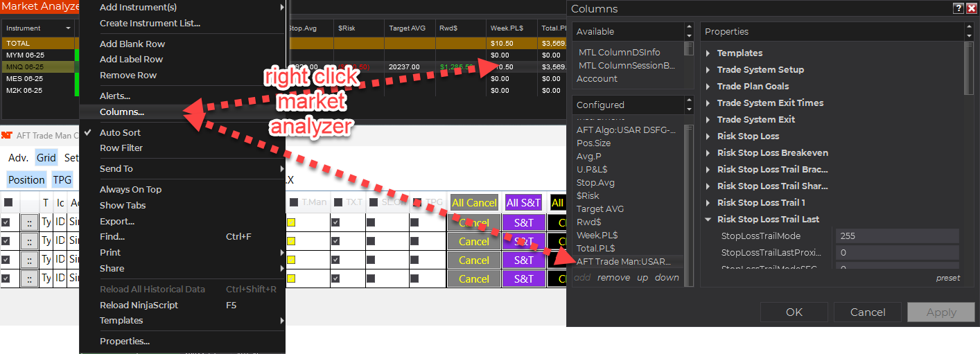Select Total.PL$ in the Configured list

pyautogui.click(x=595, y=248)
